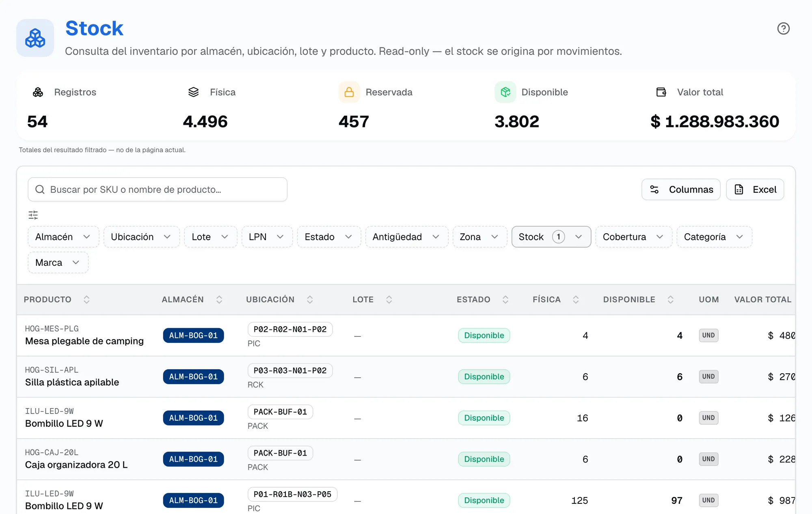
Task: Open the Almacén filter dropdown
Action: coord(63,237)
